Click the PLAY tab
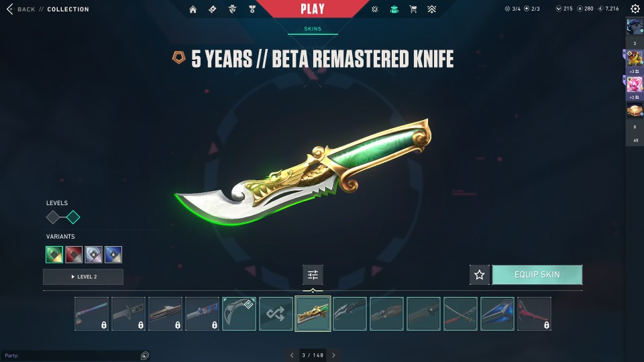Screen dimensions: 644x362 pyautogui.click(x=313, y=9)
